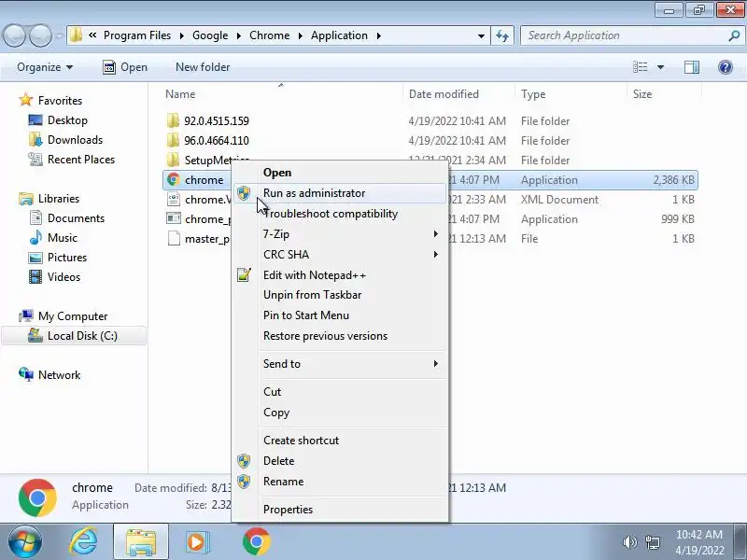Select the master_p file icon

[x=174, y=238]
